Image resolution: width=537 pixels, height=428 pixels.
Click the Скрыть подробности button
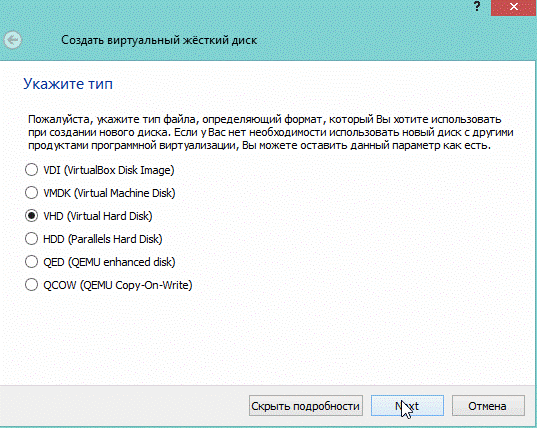(305, 406)
